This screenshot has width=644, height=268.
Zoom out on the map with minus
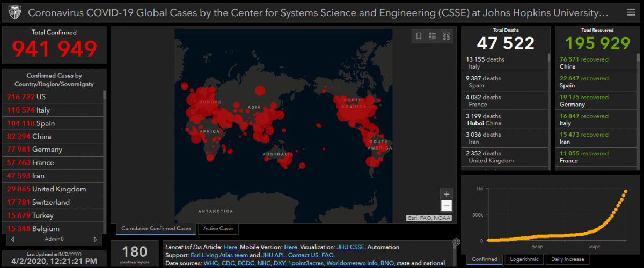click(x=446, y=206)
